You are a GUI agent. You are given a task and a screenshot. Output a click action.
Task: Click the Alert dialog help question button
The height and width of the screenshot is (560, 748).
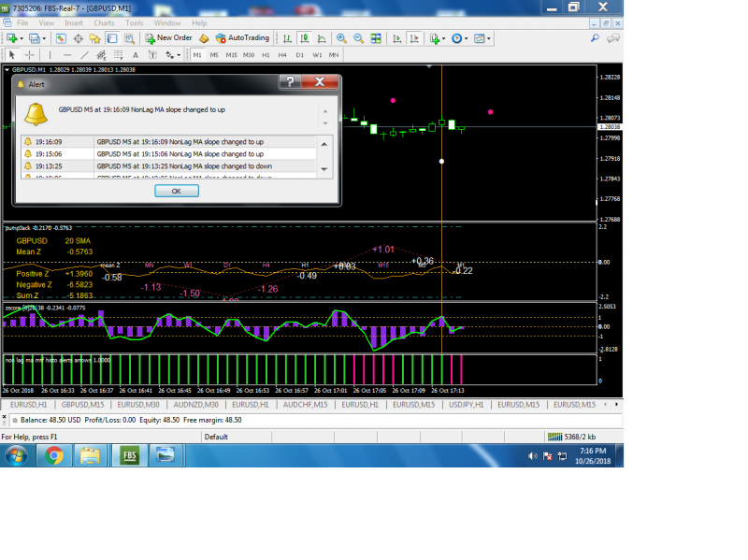pos(290,82)
